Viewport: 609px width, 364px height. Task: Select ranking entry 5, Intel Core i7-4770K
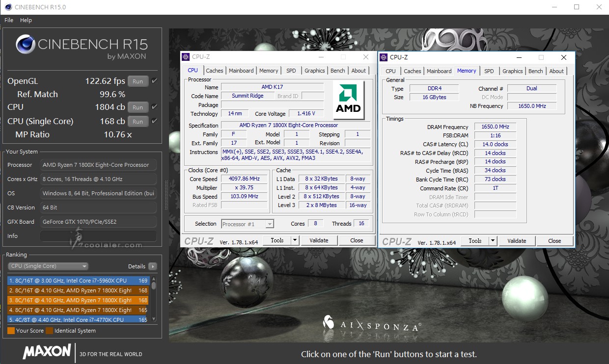coord(79,319)
